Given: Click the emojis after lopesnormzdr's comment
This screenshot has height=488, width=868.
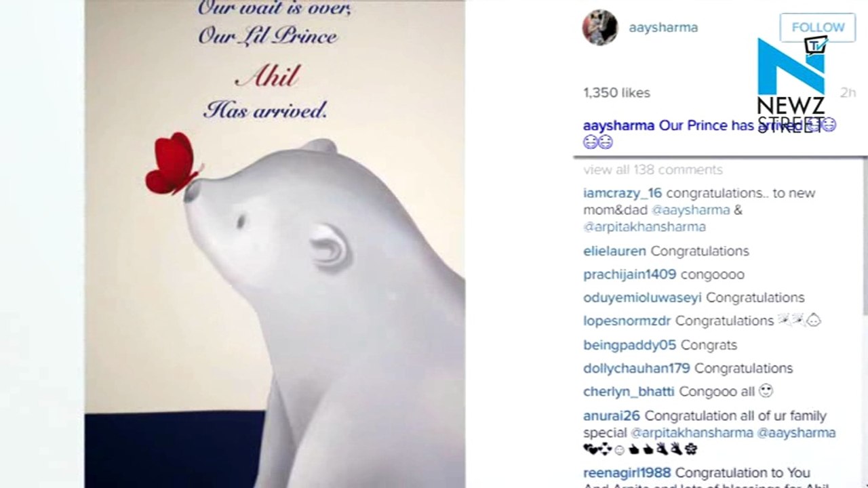Looking at the screenshot, I should click(800, 321).
